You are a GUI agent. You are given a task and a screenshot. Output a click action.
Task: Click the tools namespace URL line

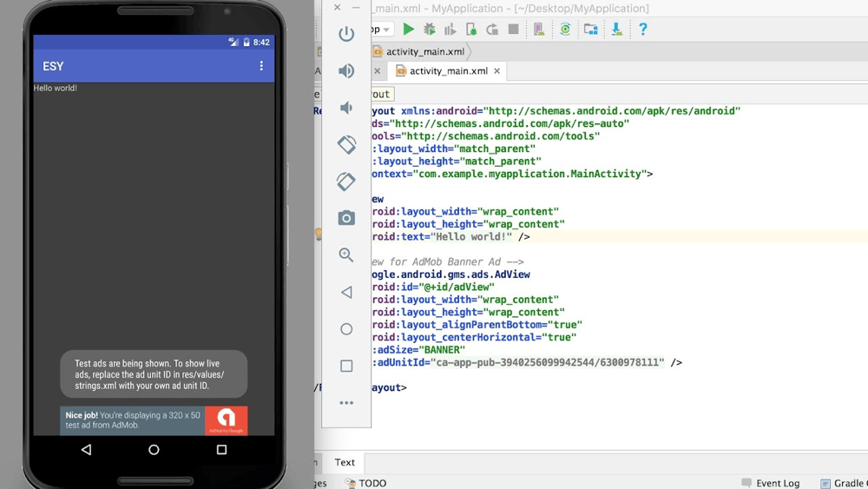pyautogui.click(x=485, y=135)
